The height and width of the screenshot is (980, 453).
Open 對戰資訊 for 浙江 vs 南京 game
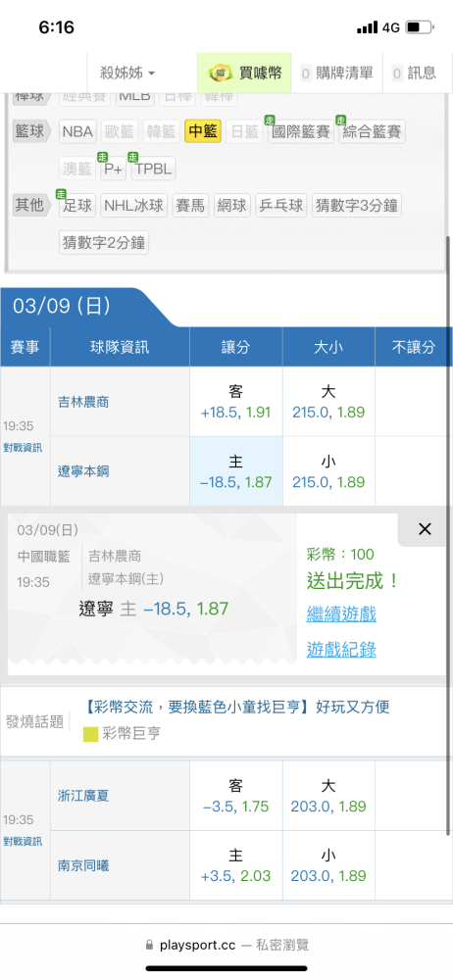(24, 841)
